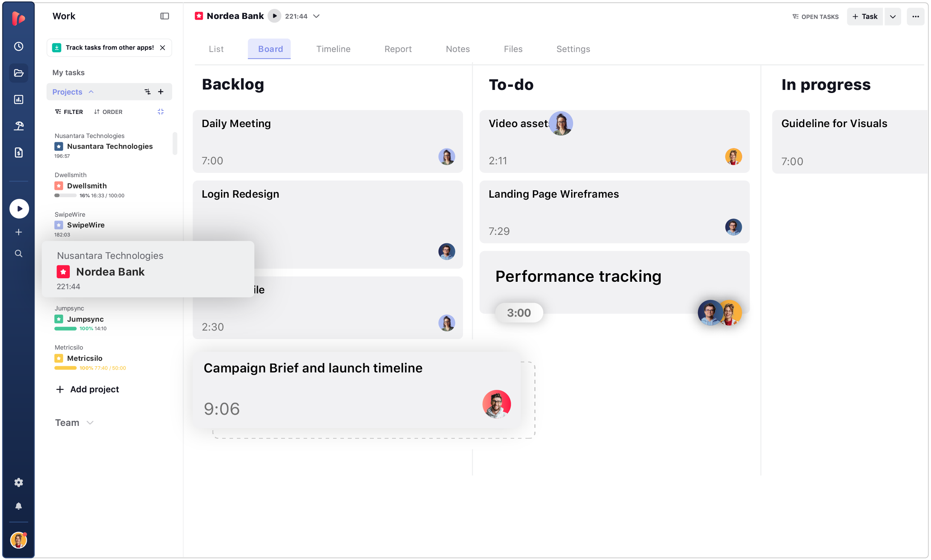Open the Report tab

coord(398,49)
